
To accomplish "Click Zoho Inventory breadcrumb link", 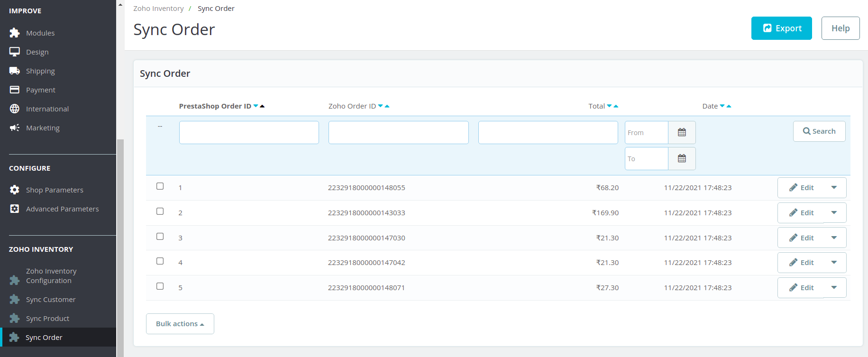I will [158, 9].
